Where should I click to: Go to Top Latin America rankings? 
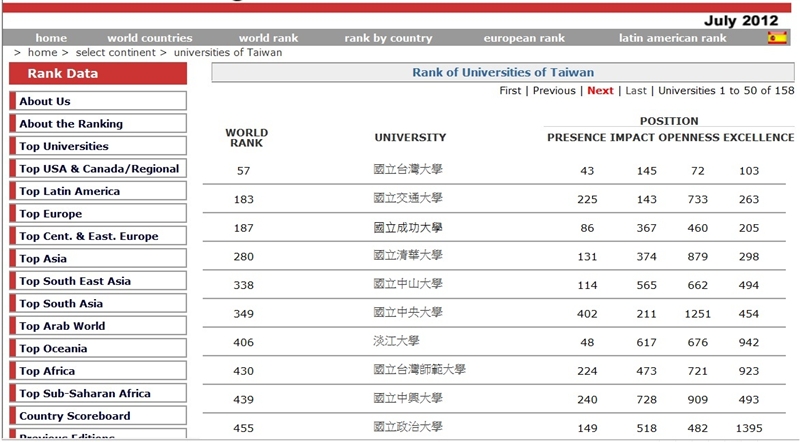[69, 191]
